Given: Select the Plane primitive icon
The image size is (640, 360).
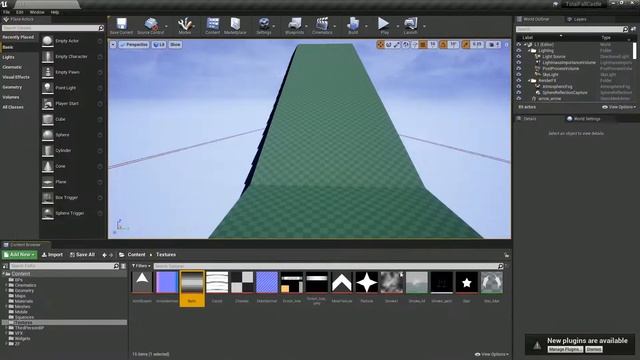Looking at the screenshot, I should pos(48,182).
